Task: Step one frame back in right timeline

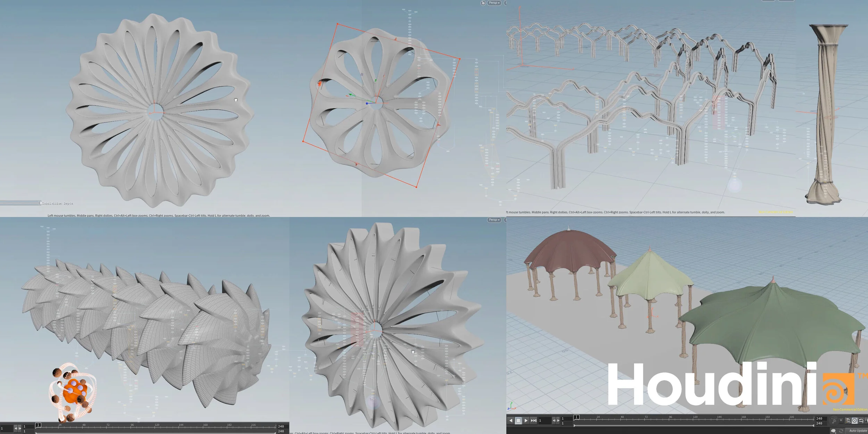Action: click(x=554, y=420)
